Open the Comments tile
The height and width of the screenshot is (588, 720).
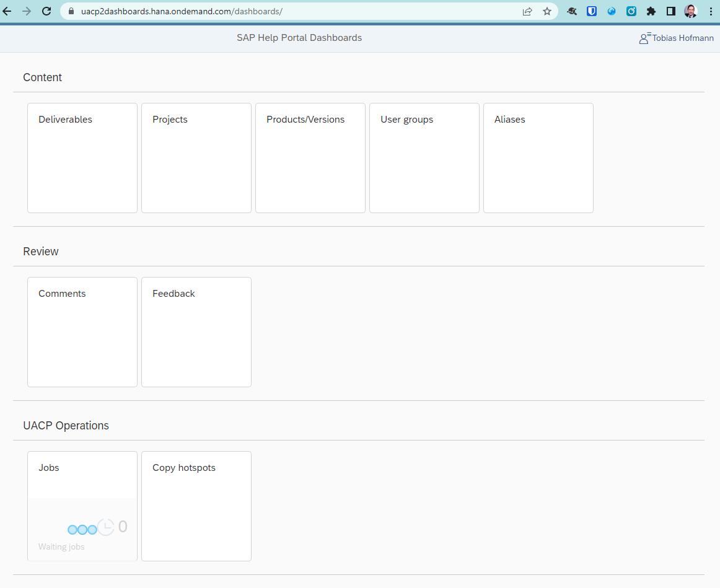(x=82, y=332)
